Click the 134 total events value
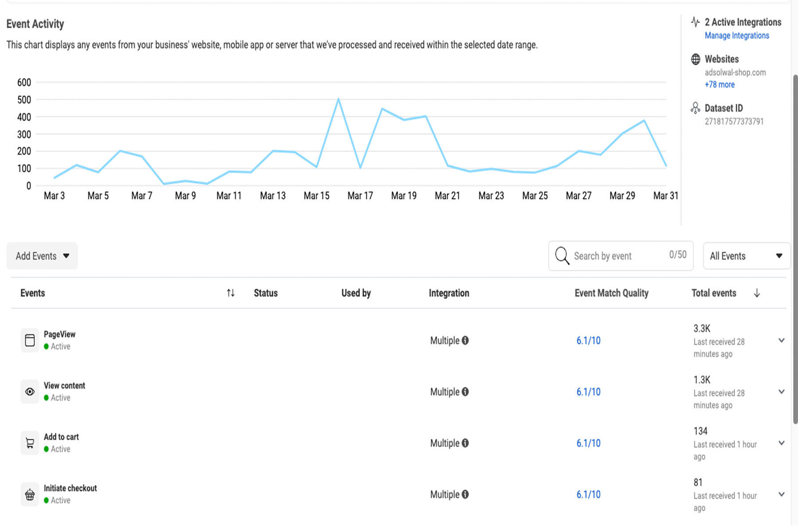Screen dimensions: 798x532 [700, 431]
